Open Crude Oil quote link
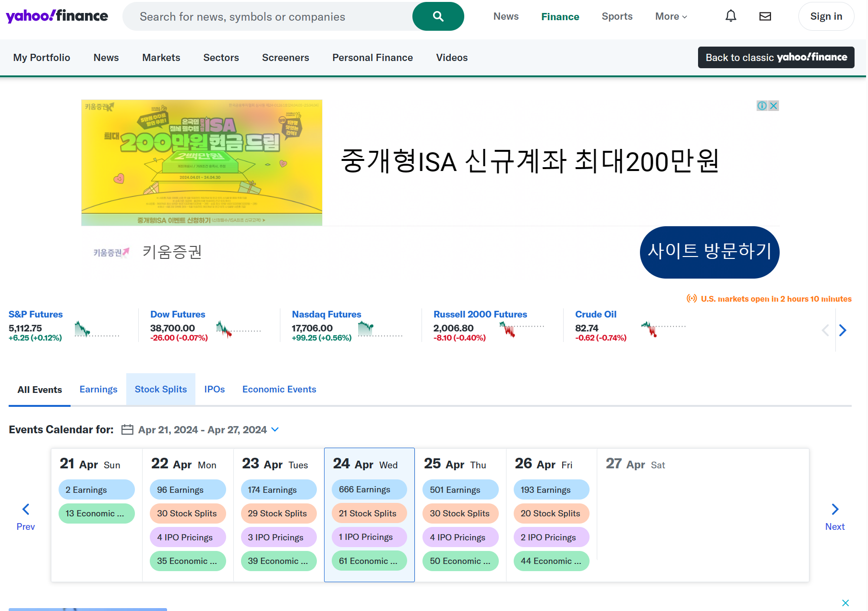 click(x=596, y=314)
